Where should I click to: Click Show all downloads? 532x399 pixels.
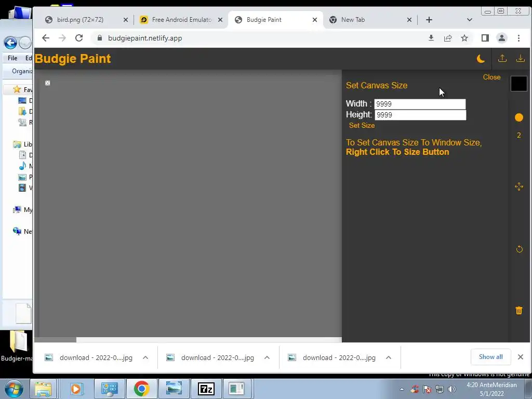coord(490,357)
